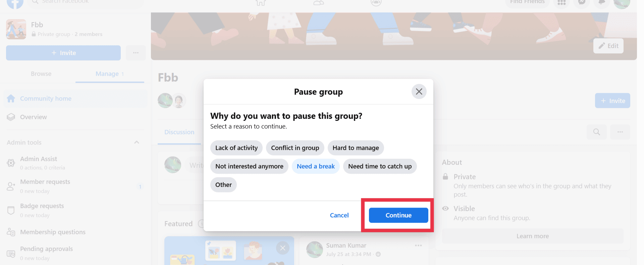Click Suman Kumar author name
Image resolution: width=644 pixels, height=265 pixels.
point(346,246)
